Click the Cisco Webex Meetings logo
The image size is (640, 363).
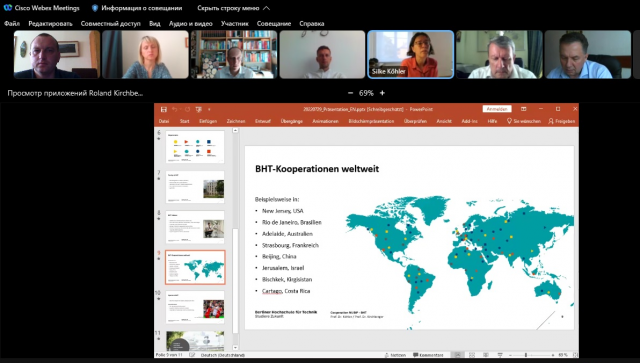pyautogui.click(x=8, y=8)
